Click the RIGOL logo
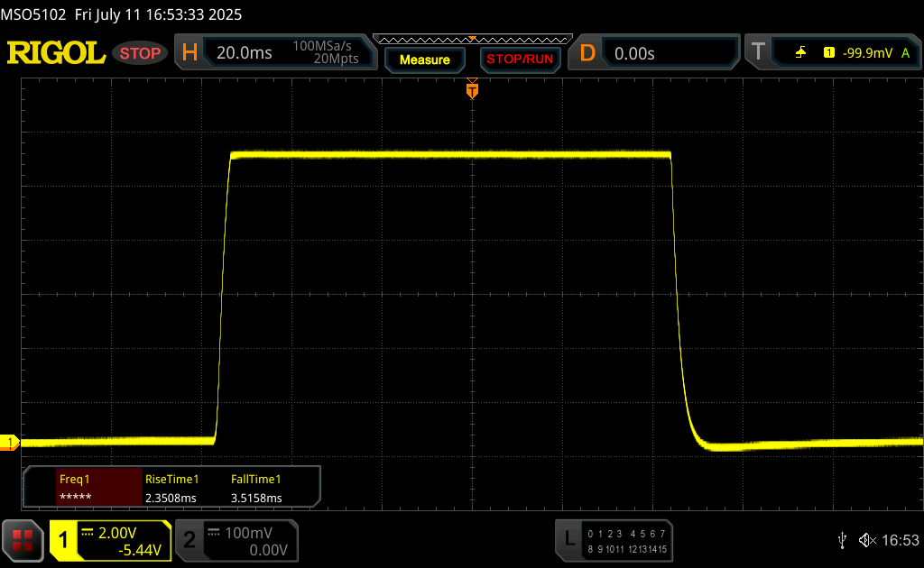Viewport: 924px width, 568px height. 57,53
